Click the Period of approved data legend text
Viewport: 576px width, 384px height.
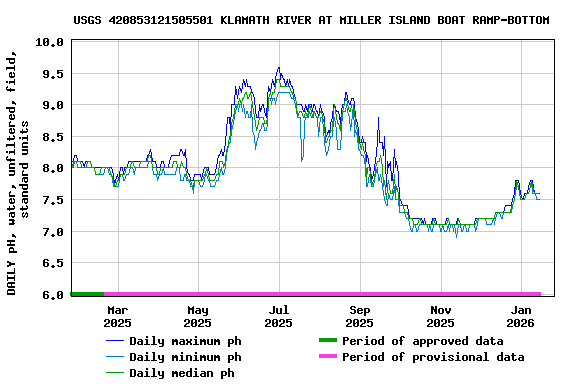[x=422, y=341]
